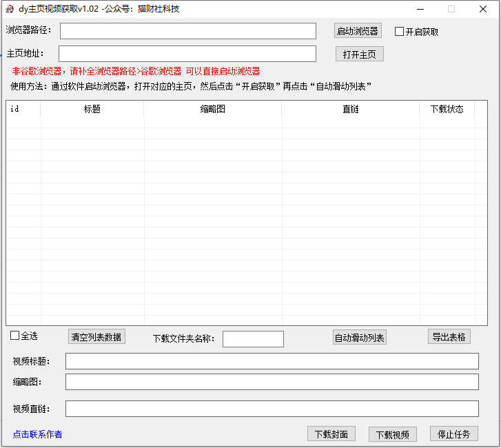Click the app icon in title bar
The image size is (501, 448).
(x=10, y=9)
